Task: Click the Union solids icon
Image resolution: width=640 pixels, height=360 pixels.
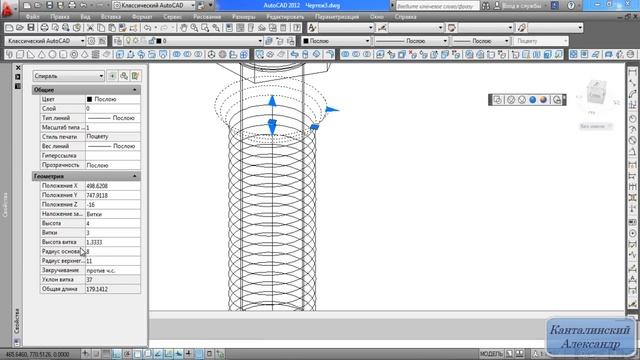Action: pyautogui.click(x=177, y=54)
